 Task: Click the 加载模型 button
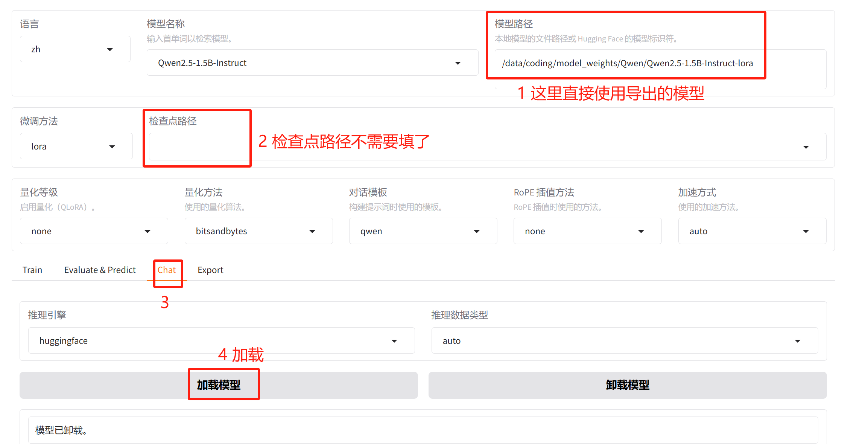point(219,385)
